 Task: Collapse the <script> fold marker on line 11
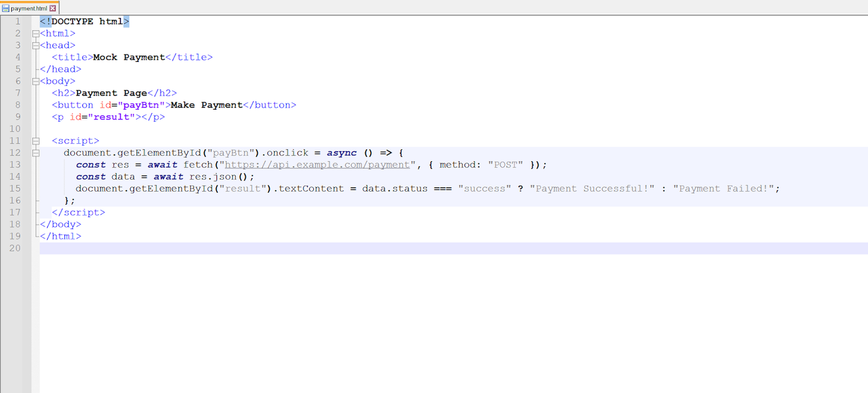36,141
